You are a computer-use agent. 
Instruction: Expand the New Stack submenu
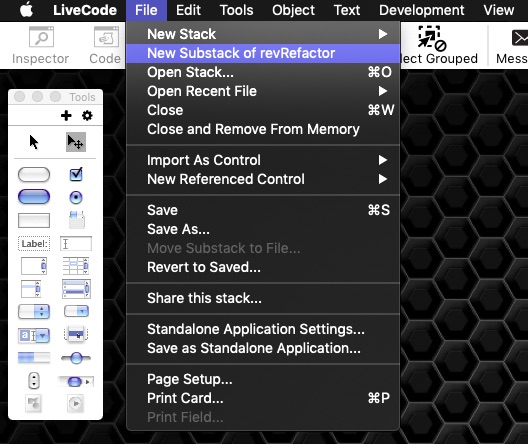click(263, 34)
